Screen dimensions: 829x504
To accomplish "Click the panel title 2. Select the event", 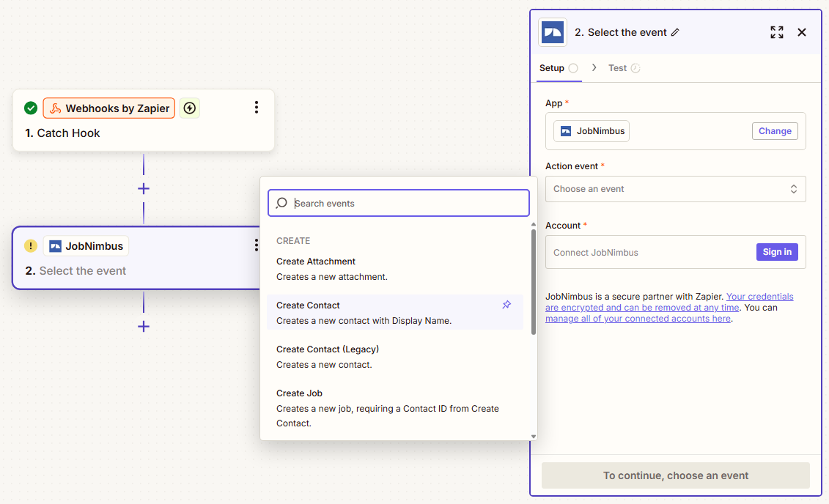I will point(620,32).
